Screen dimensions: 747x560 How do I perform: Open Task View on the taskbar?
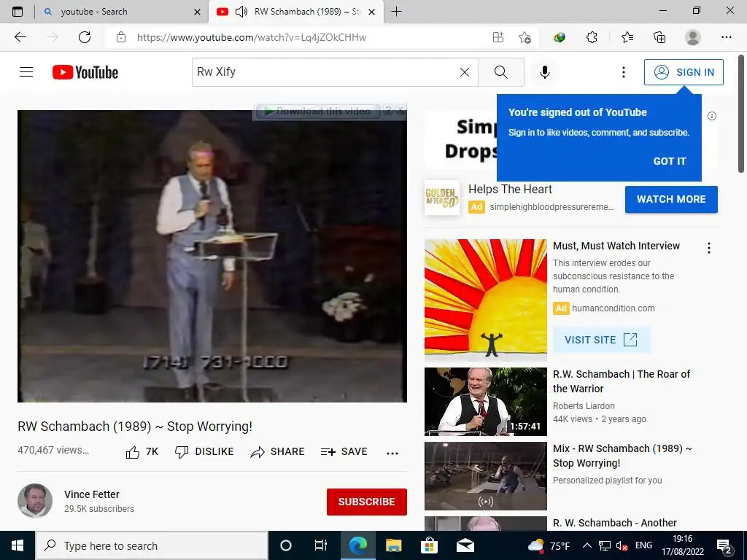pos(321,545)
